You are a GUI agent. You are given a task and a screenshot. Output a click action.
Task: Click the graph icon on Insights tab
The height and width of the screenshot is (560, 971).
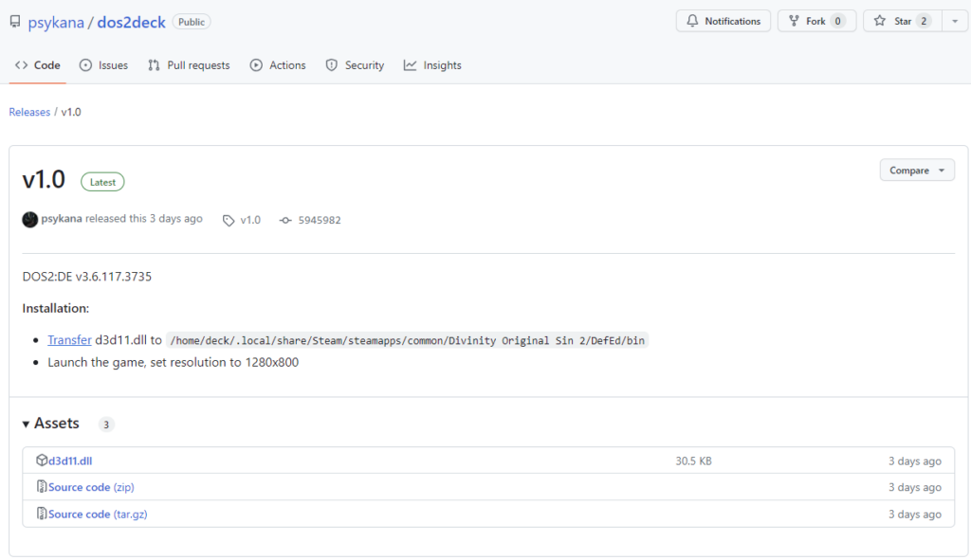coord(410,65)
